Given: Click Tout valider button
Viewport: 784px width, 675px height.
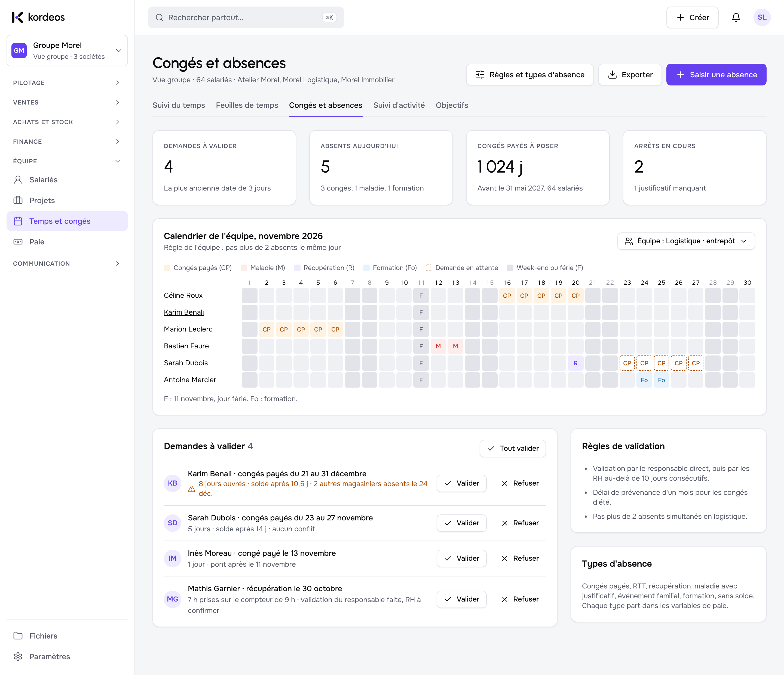Looking at the screenshot, I should (512, 448).
